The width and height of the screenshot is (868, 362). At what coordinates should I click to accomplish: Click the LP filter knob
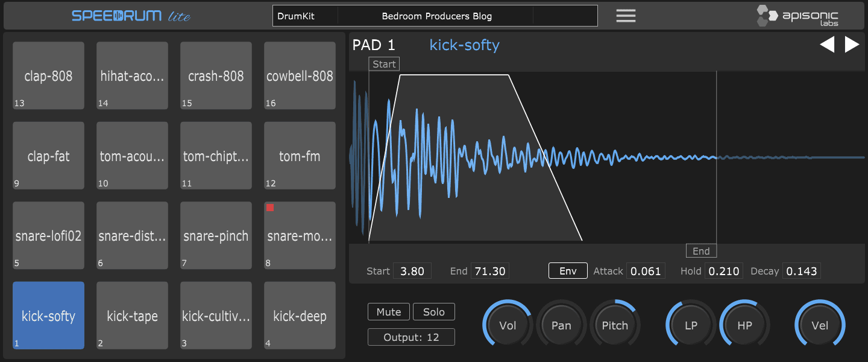pyautogui.click(x=691, y=325)
